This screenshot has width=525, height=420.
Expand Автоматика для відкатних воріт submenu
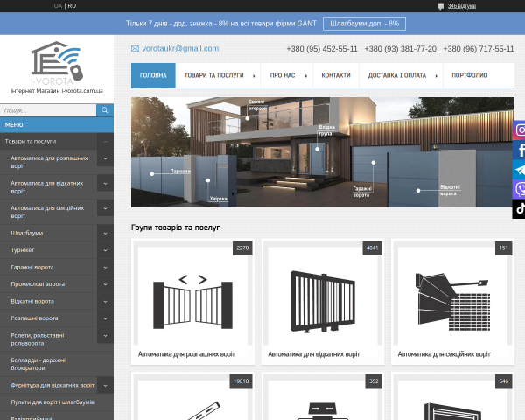tap(105, 183)
